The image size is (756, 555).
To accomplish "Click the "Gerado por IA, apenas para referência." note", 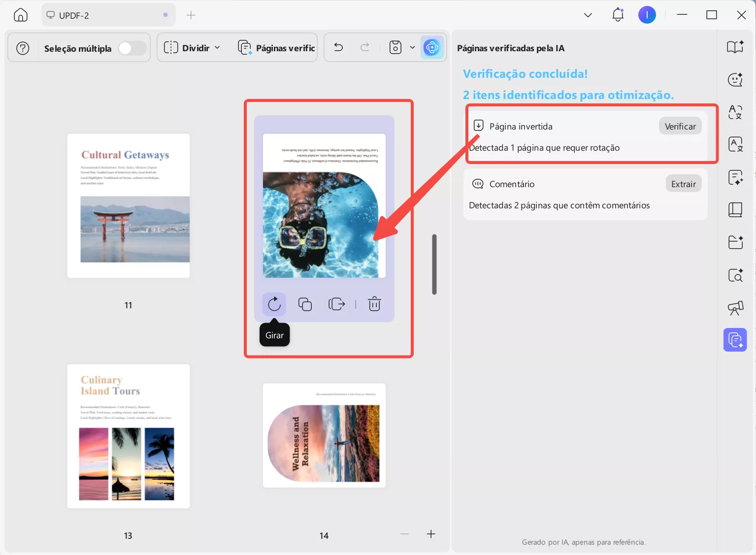I will point(584,542).
